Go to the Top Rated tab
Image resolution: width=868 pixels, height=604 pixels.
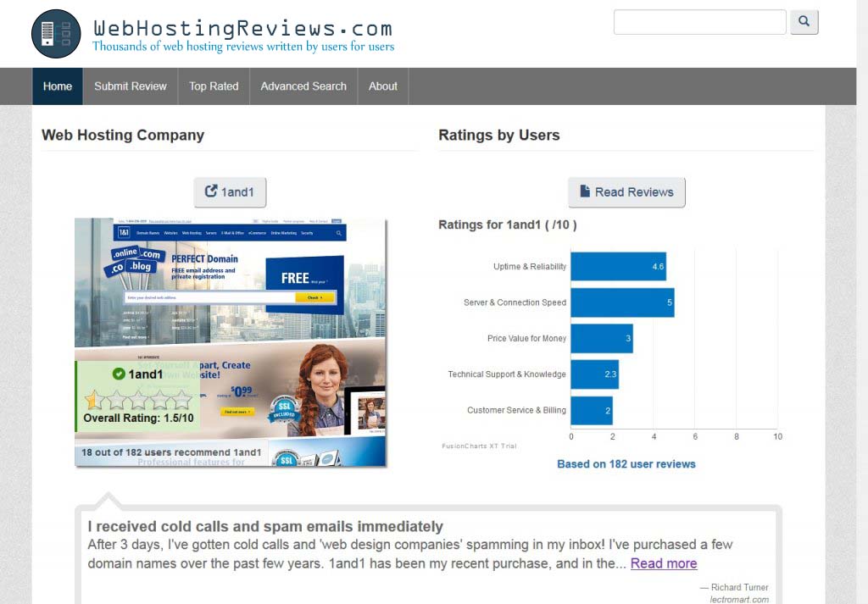pos(214,86)
